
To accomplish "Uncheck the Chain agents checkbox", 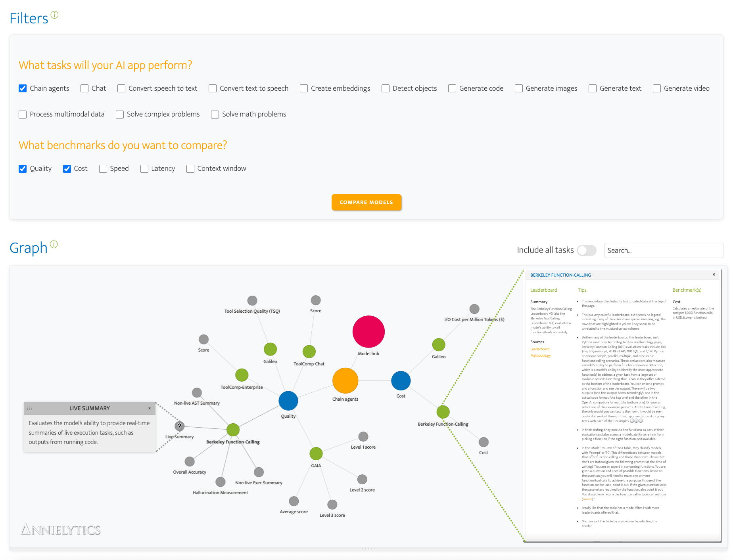I will [23, 88].
